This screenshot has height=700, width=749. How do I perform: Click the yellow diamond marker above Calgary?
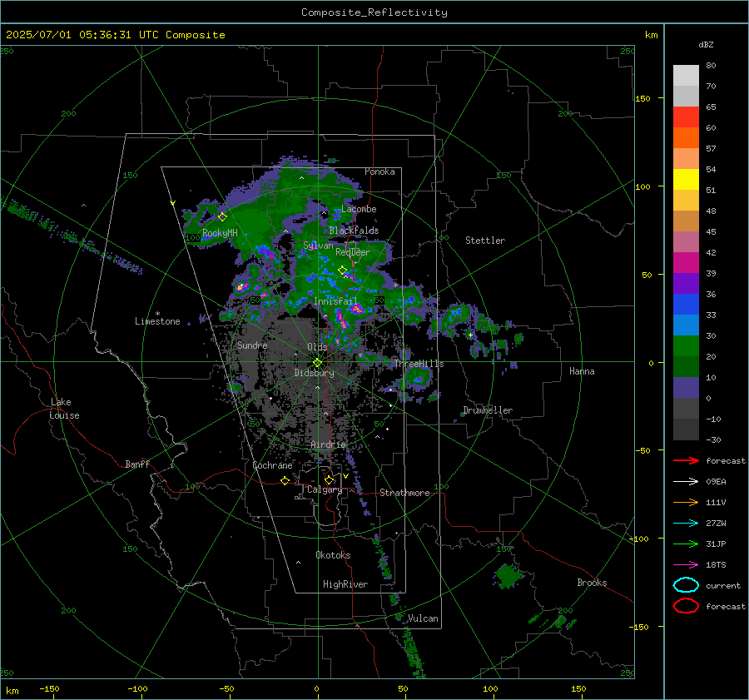tap(329, 479)
